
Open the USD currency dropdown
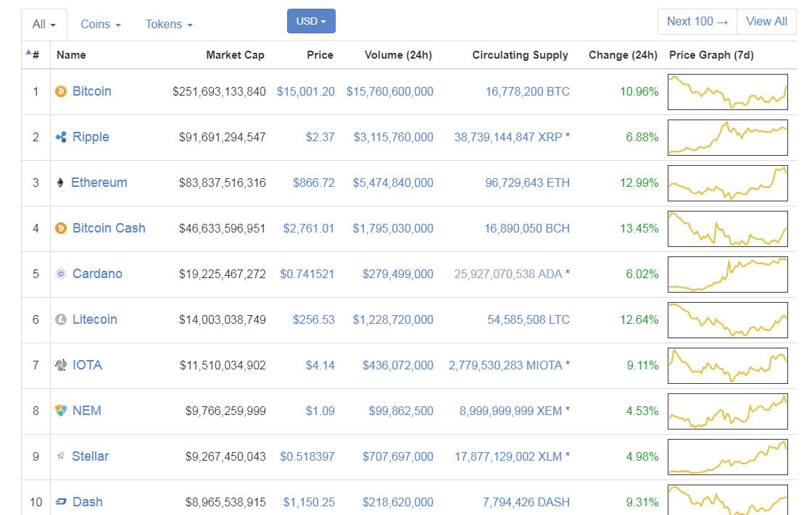tap(311, 21)
